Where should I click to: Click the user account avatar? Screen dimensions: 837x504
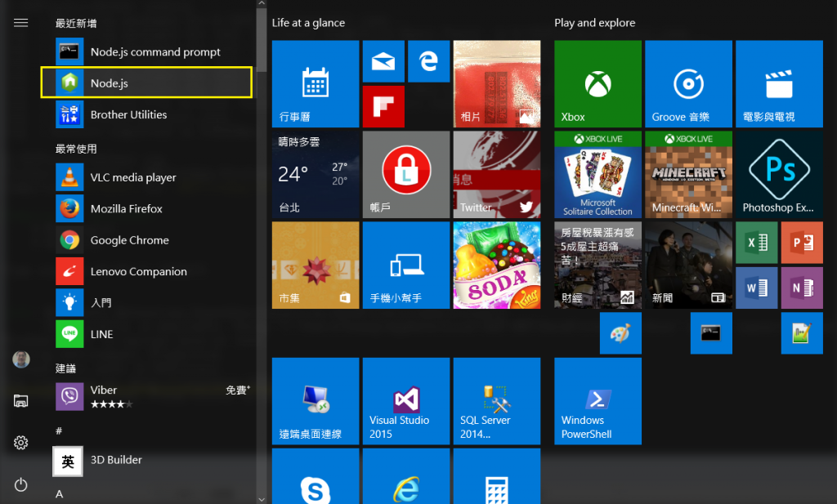20,359
